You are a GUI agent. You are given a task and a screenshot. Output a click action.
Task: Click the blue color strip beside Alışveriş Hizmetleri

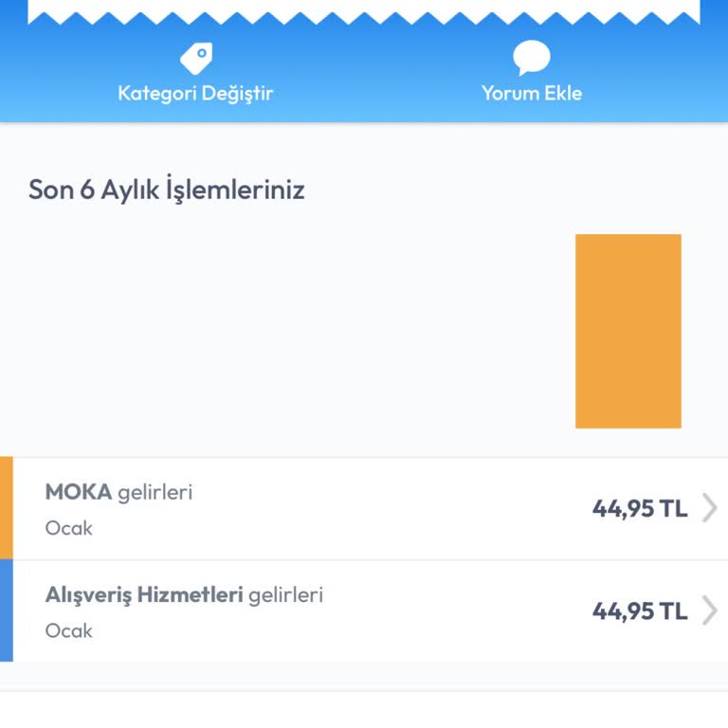click(x=7, y=610)
